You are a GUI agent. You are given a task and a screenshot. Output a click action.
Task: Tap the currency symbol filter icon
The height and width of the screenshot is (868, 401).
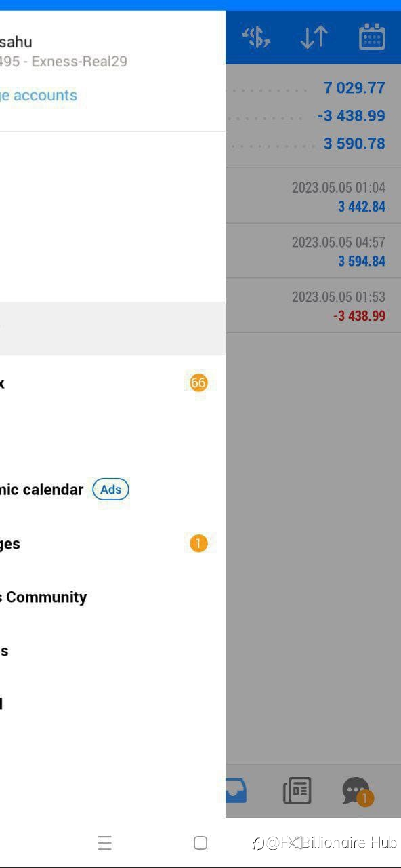point(257,37)
